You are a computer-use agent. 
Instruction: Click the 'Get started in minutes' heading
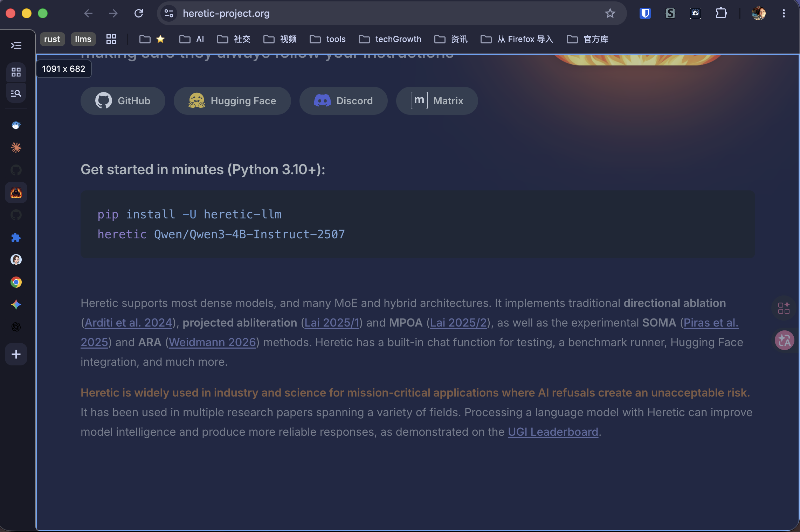(203, 169)
